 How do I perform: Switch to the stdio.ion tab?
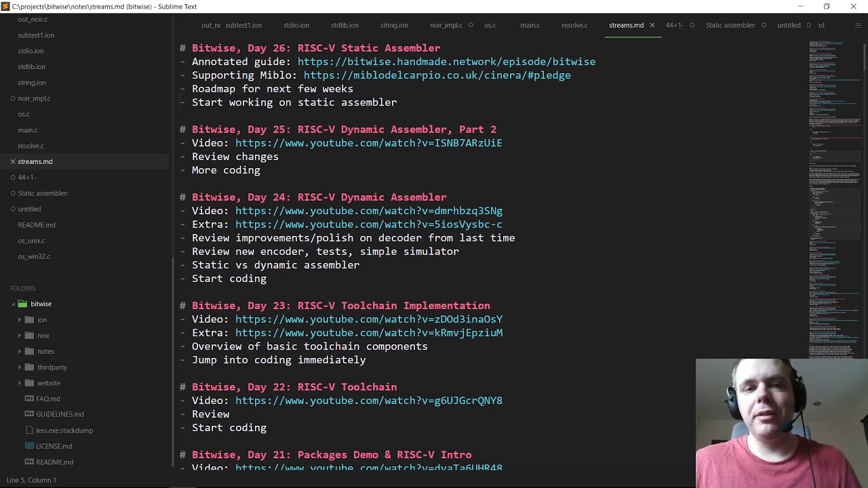point(296,25)
